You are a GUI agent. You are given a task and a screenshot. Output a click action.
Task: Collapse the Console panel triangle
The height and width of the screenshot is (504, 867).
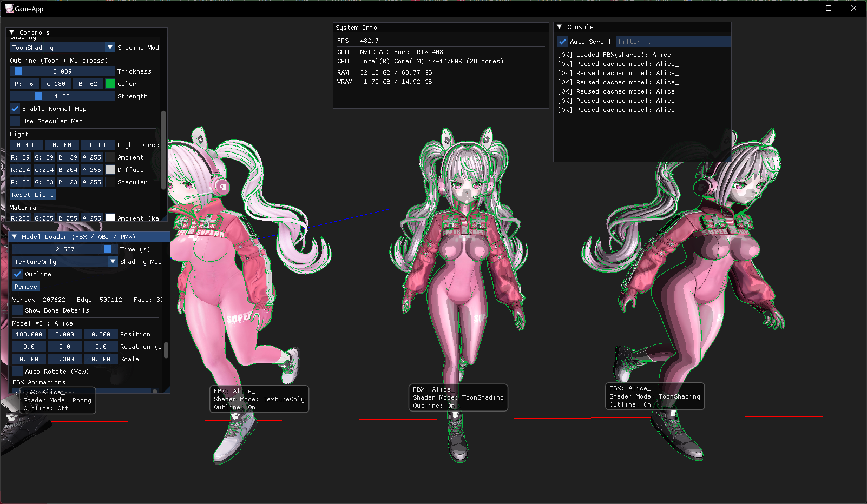559,27
